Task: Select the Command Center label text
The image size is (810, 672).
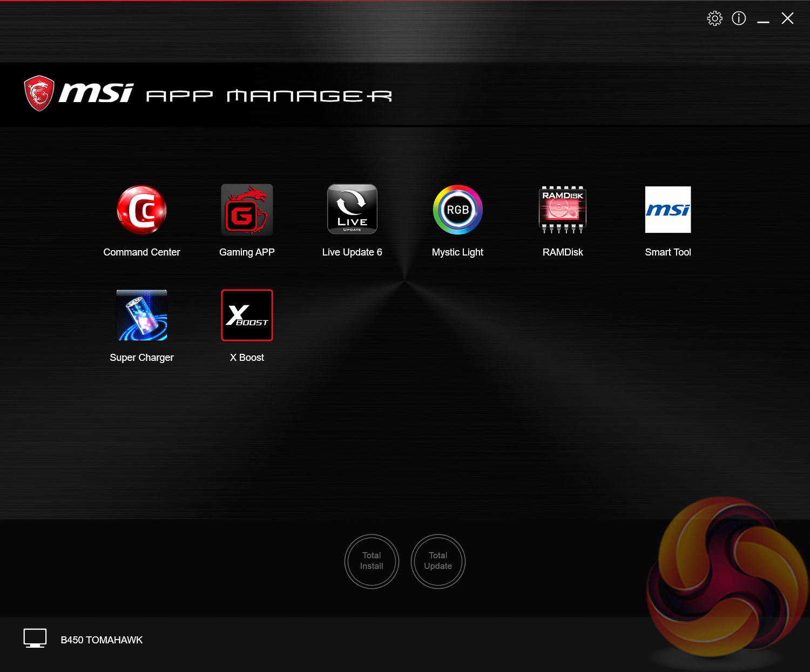Action: click(141, 252)
